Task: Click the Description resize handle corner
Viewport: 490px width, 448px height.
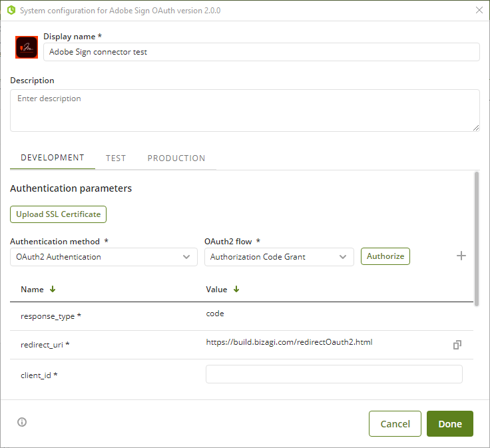Action: tap(476, 128)
